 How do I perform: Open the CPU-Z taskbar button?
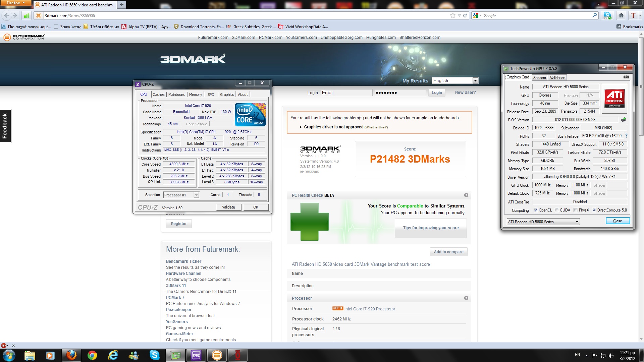click(x=196, y=355)
